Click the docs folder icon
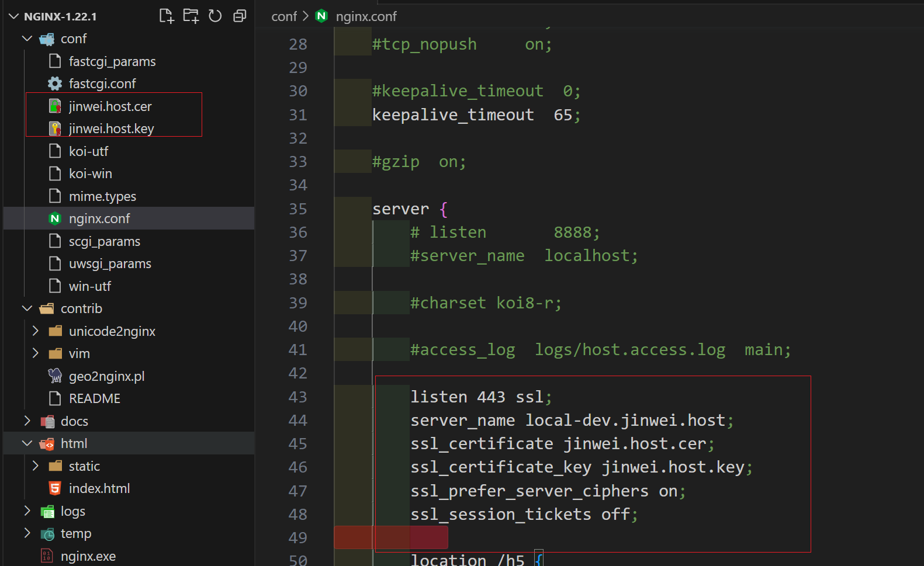The height and width of the screenshot is (566, 924). (x=47, y=421)
